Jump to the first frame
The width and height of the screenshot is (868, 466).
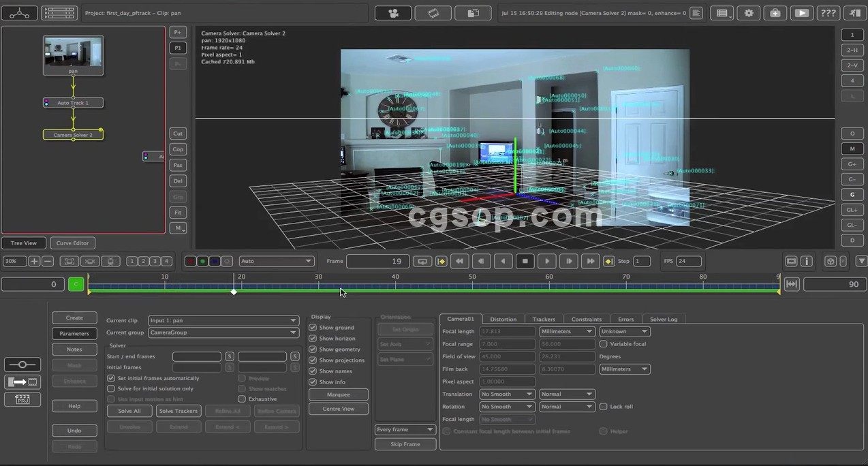pyautogui.click(x=460, y=261)
